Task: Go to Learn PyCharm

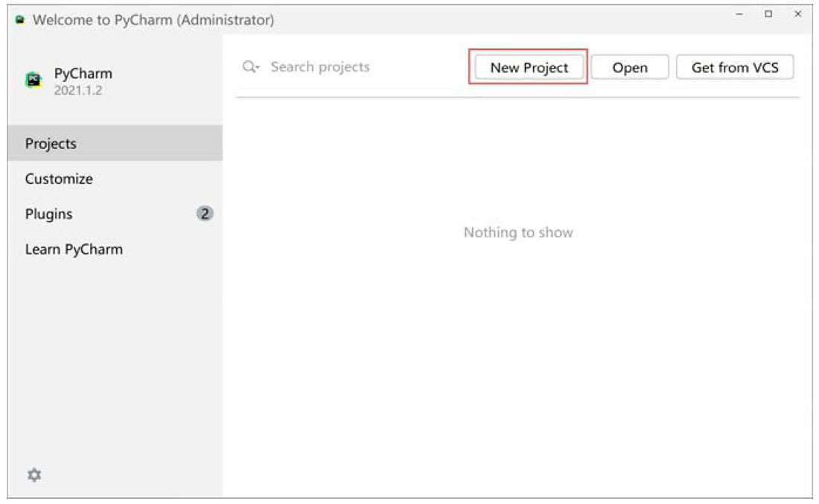Action: [115, 249]
